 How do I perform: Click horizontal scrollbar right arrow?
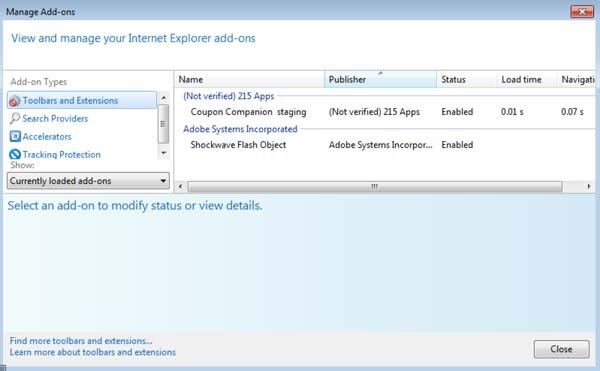589,187
